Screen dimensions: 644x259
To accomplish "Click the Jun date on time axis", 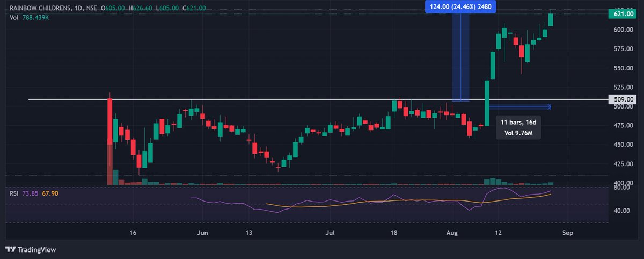I will (202, 233).
